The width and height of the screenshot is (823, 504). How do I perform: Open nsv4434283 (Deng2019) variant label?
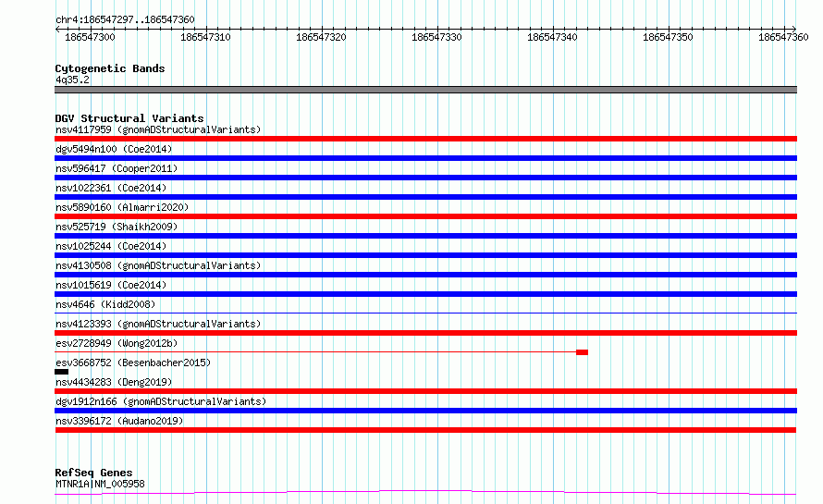pos(114,382)
